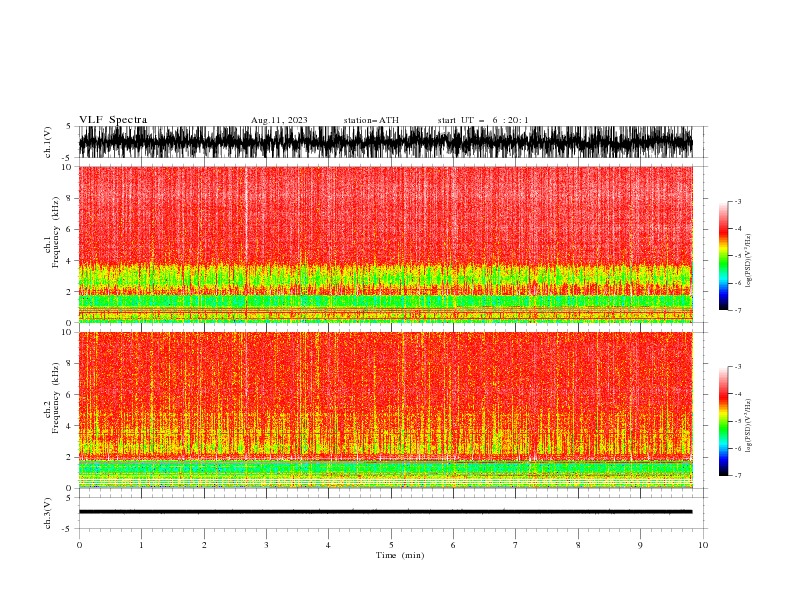Click the "2" kHz tick of ch.2 spectrogram

69,457
